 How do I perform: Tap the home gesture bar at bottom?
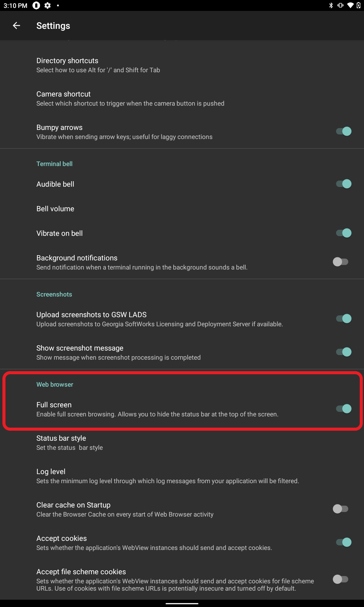coord(182,603)
